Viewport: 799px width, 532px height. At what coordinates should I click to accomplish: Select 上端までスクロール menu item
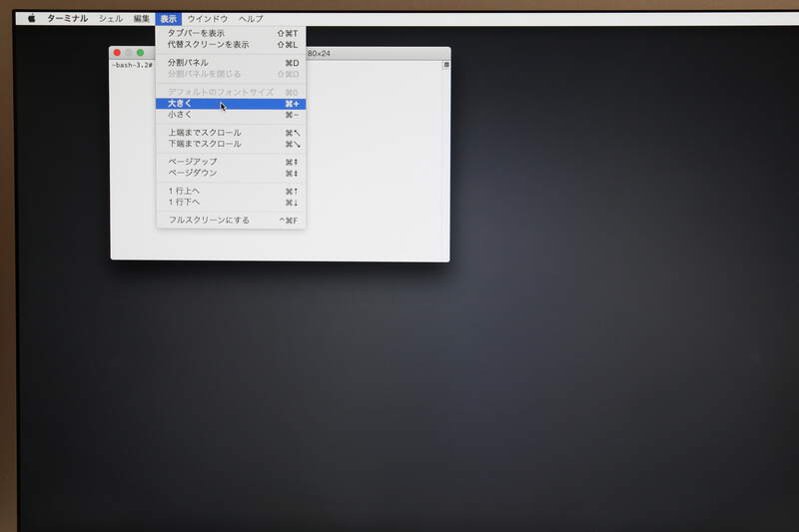(x=205, y=133)
